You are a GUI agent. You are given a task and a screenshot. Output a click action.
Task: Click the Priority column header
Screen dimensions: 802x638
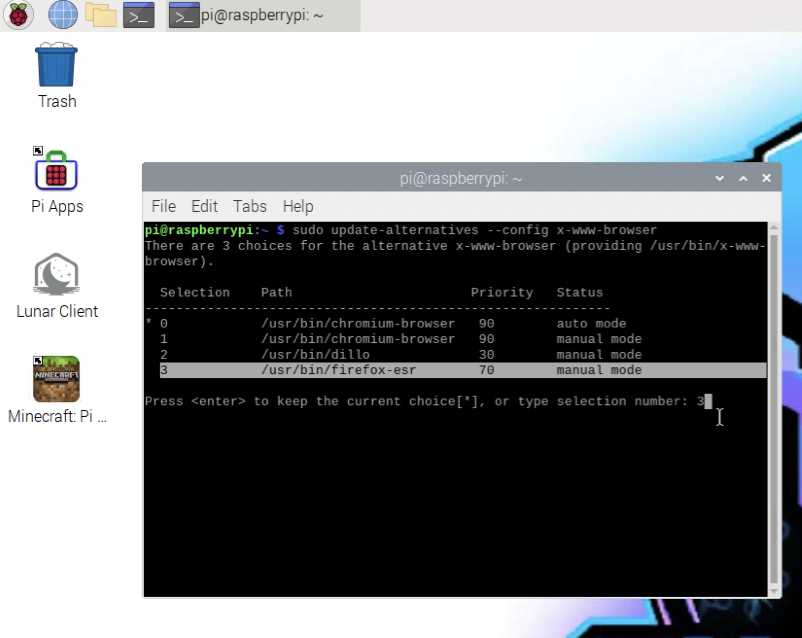[502, 293]
